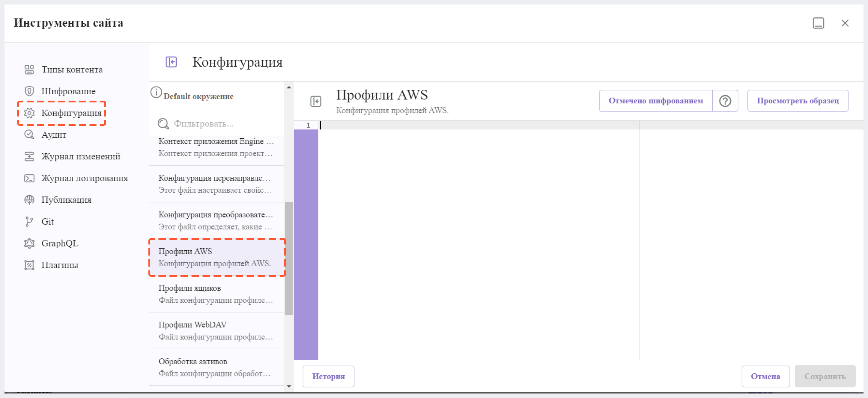Click the Отмечено шифрованием button
The width and height of the screenshot is (868, 398).
(656, 101)
